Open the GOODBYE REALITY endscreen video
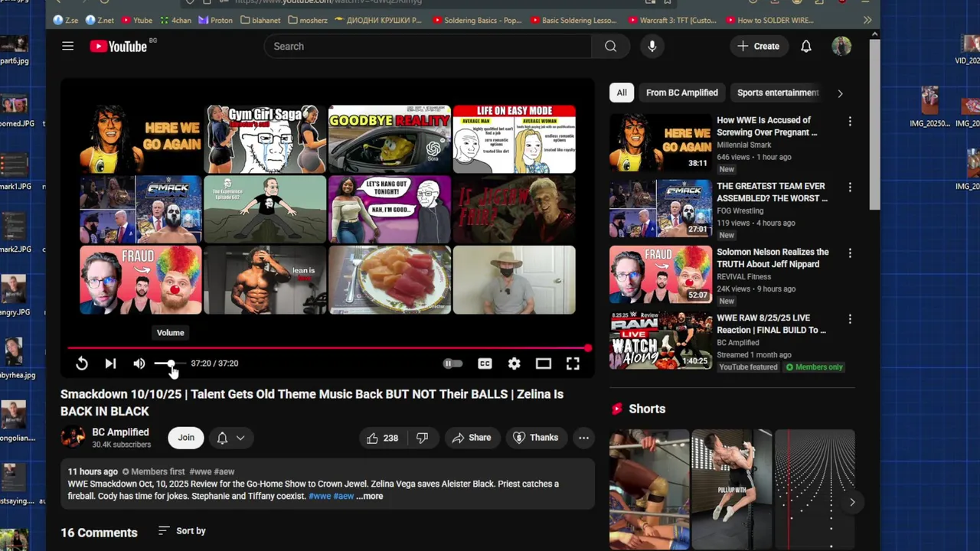This screenshot has height=551, width=980. coord(390,139)
